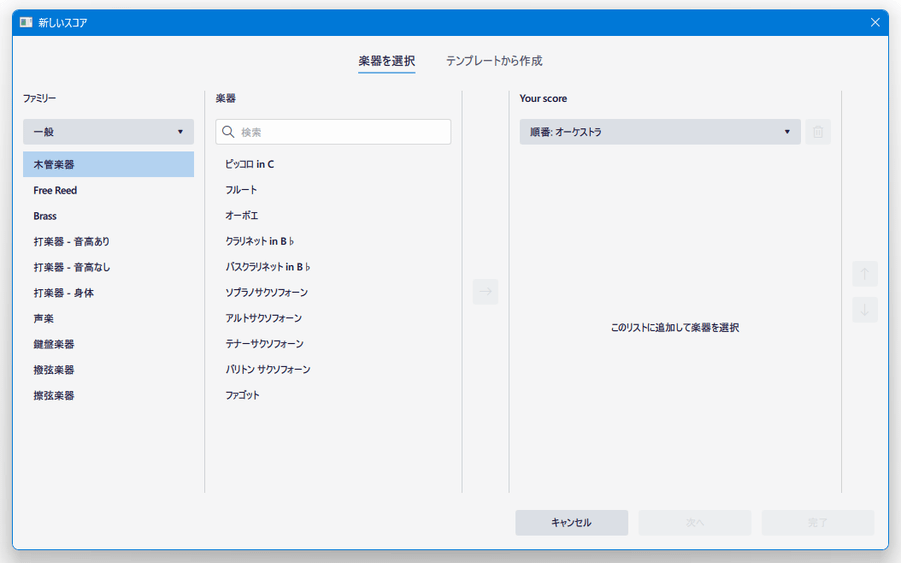Choose ソプラノサクソフォーン instrument

333,293
